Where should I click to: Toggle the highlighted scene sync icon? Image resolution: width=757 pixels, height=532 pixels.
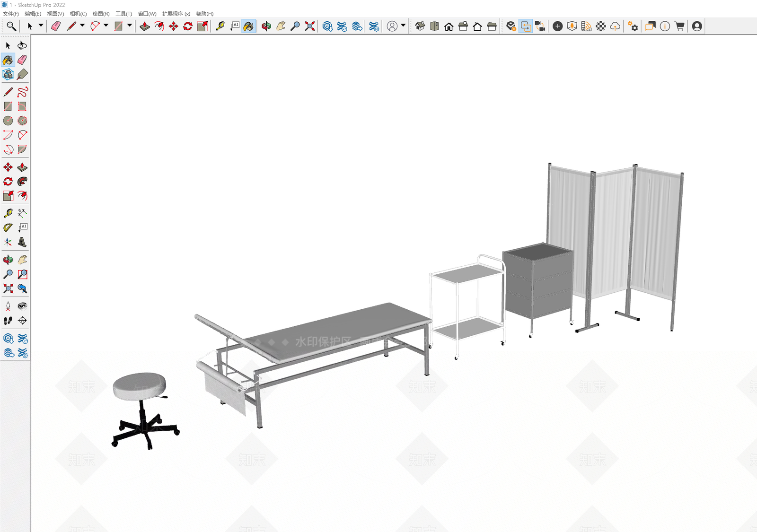tap(526, 26)
